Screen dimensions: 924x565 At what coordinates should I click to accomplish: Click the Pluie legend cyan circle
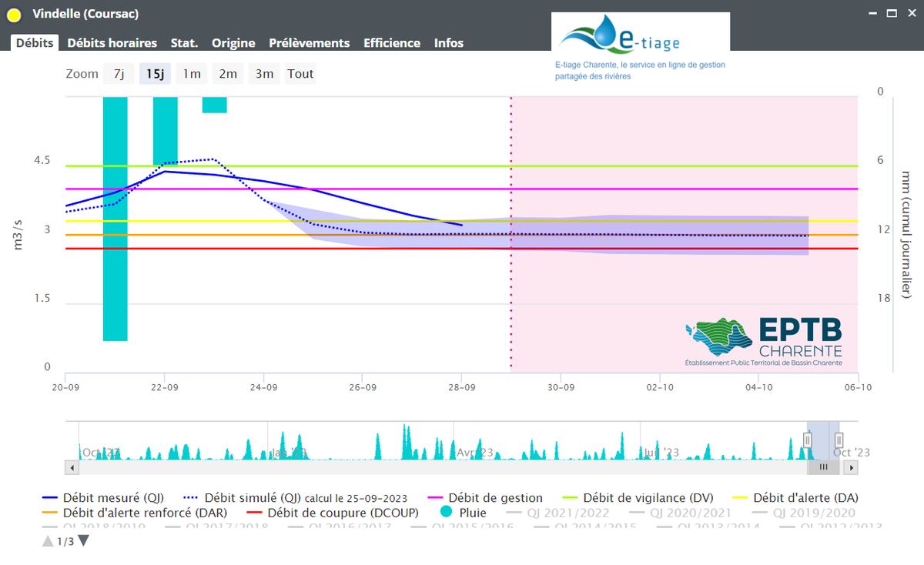tap(446, 513)
